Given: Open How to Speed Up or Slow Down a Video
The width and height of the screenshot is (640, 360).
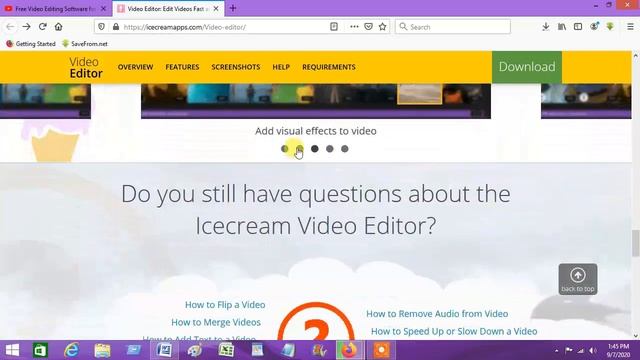Looking at the screenshot, I should point(454,331).
